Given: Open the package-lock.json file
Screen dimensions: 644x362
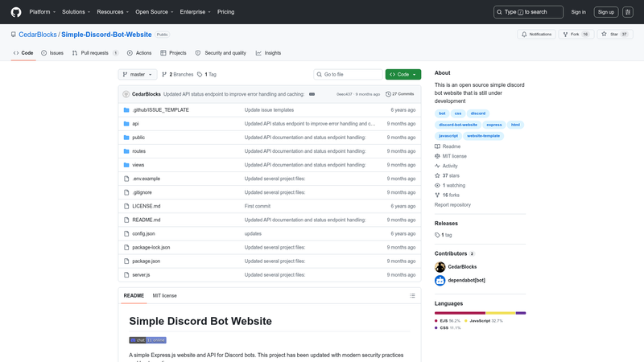Looking at the screenshot, I should tap(151, 248).
